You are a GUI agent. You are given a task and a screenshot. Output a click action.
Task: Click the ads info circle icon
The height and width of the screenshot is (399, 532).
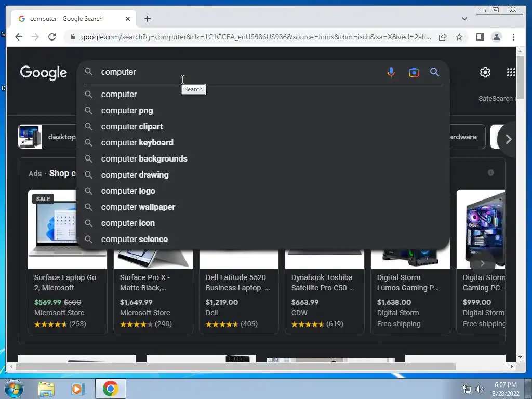pos(490,172)
